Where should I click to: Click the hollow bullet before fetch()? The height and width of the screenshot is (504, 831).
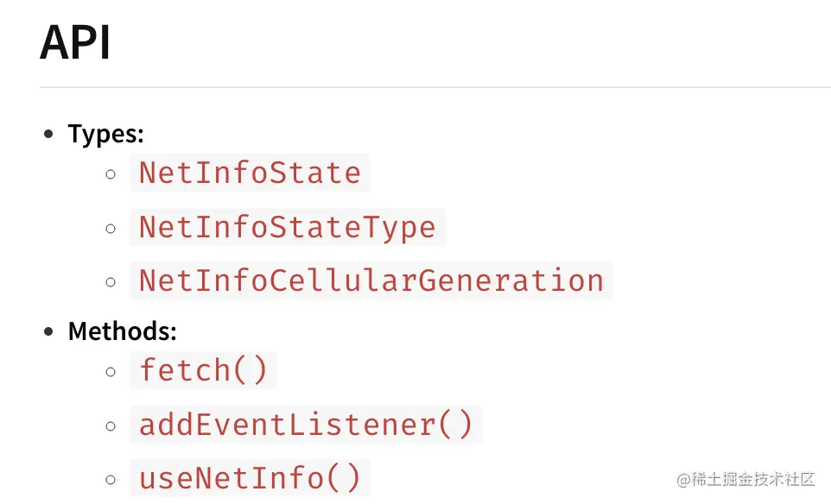point(111,372)
